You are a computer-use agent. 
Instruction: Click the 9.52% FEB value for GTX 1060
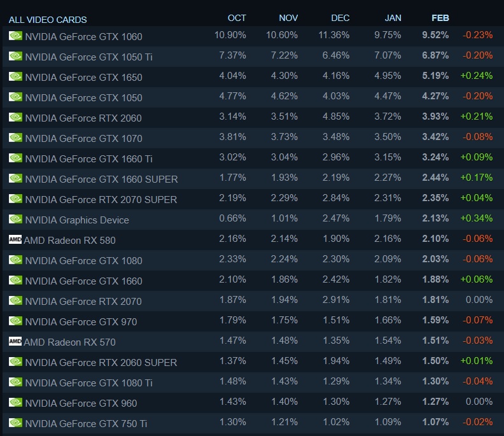435,35
